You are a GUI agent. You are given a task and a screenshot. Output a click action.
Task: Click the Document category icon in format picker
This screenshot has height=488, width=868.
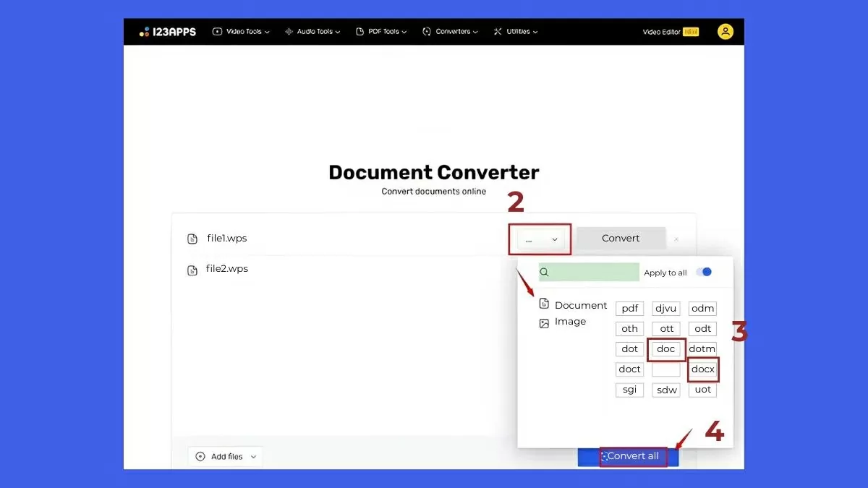coord(544,304)
